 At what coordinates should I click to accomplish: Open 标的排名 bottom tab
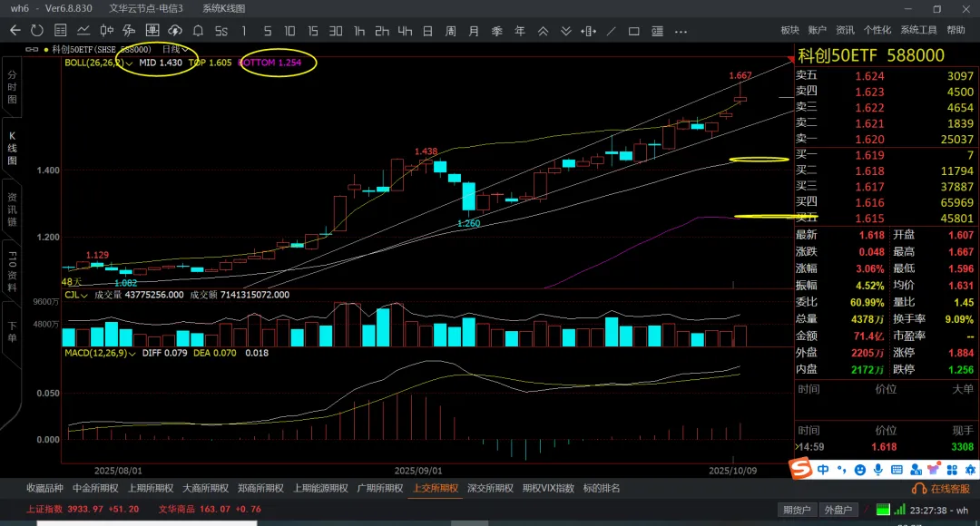[602, 489]
